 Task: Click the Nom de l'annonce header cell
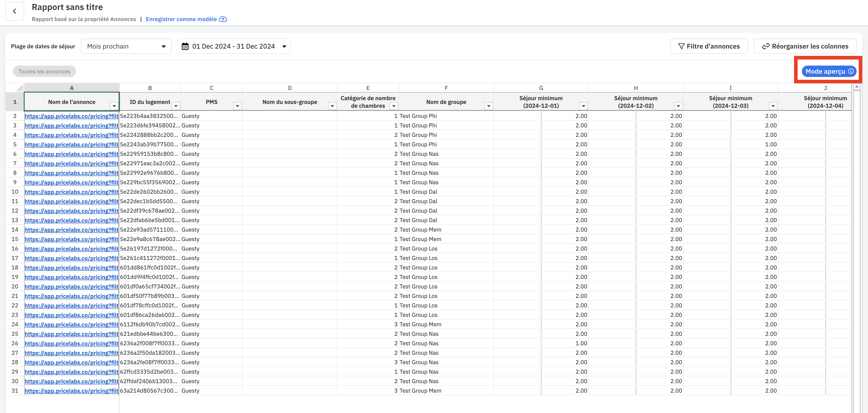[x=71, y=102]
